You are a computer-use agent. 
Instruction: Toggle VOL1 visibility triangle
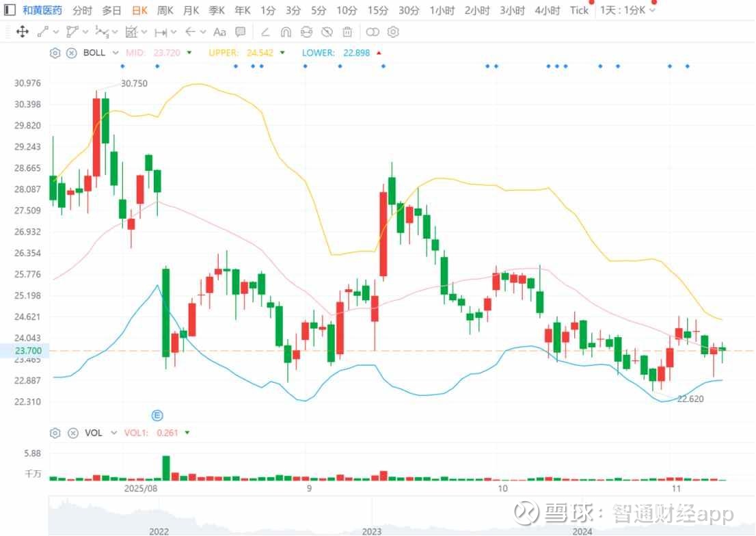[187, 433]
